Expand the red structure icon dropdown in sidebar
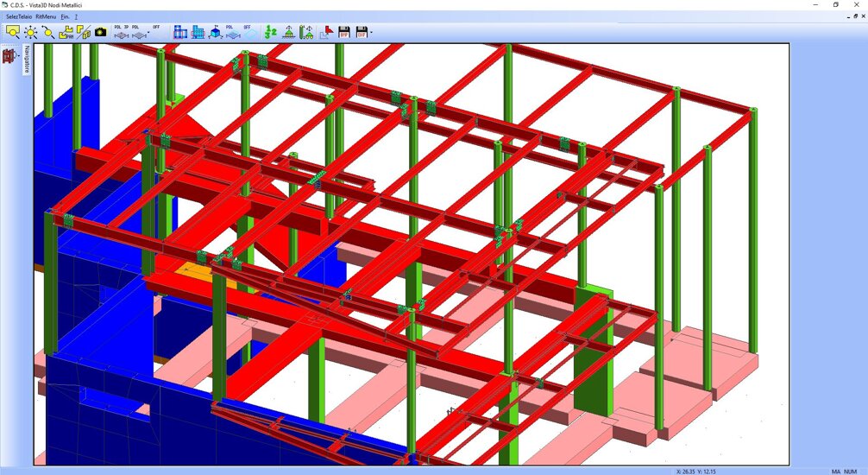The width and height of the screenshot is (868, 475). pos(16,56)
